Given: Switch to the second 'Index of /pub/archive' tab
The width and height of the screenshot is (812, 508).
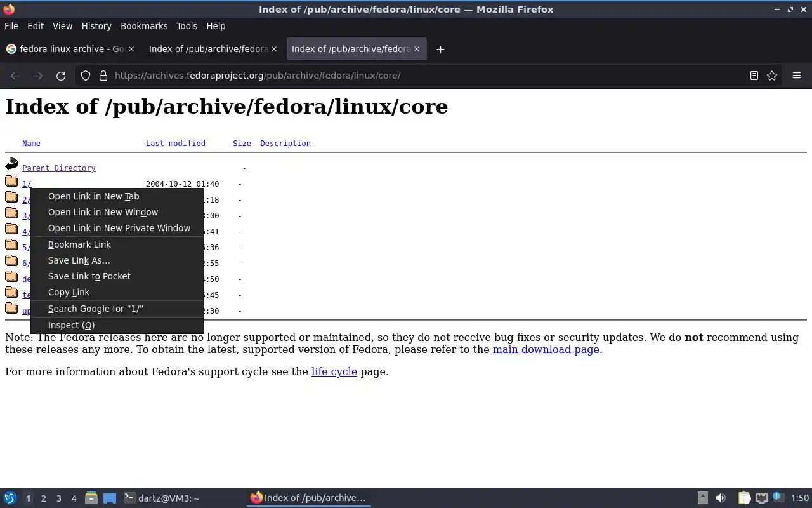Looking at the screenshot, I should 213,49.
